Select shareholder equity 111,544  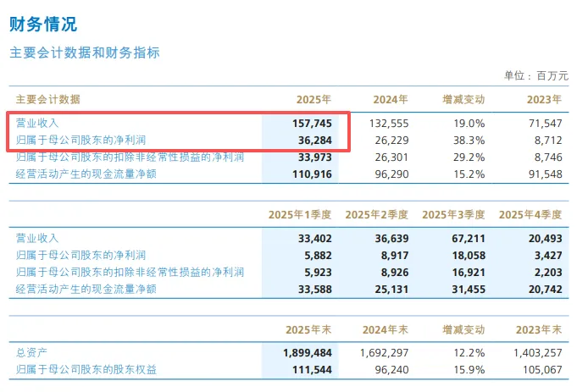coord(312,370)
